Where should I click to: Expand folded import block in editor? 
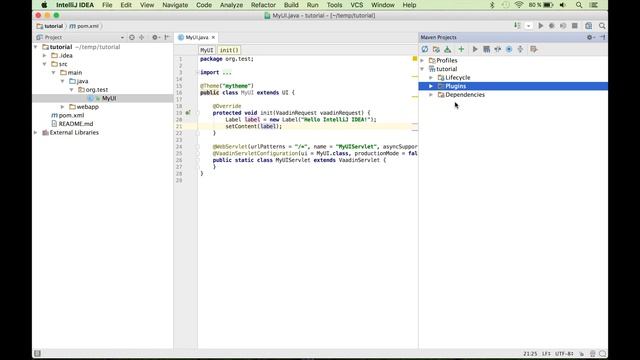coord(227,73)
